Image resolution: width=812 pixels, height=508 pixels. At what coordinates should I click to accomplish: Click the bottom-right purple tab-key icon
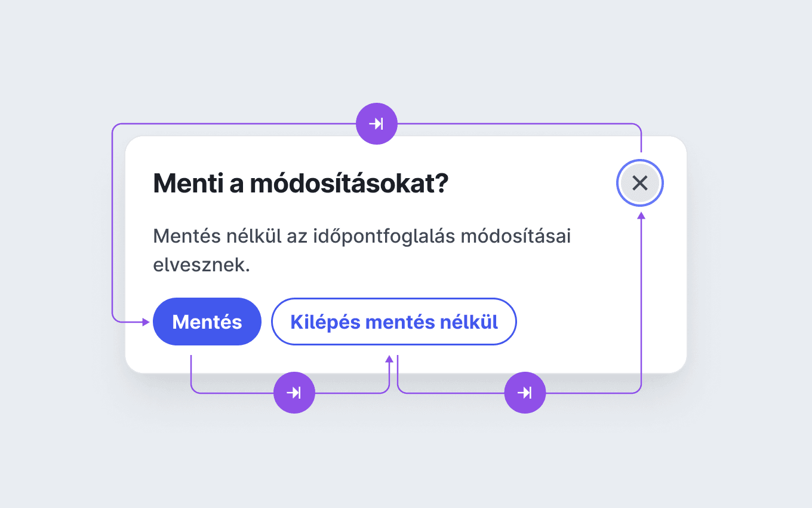tap(525, 393)
